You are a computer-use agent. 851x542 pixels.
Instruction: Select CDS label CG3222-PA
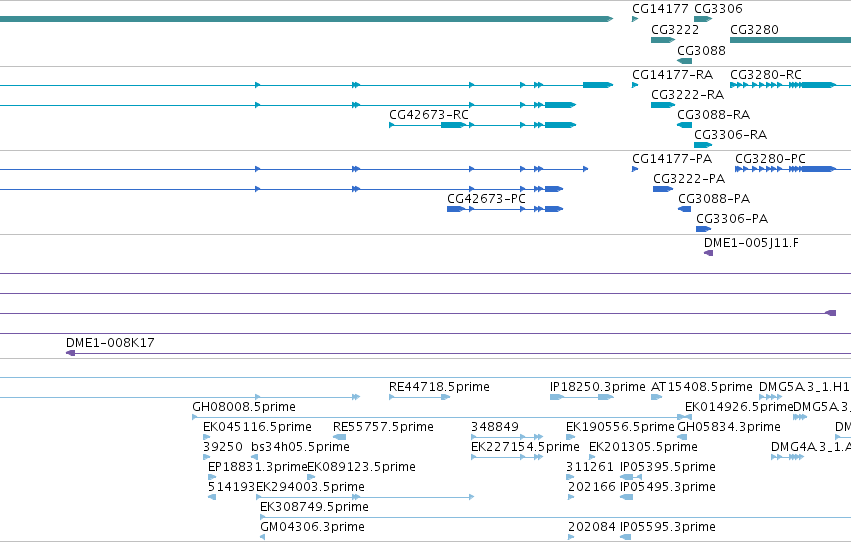point(689,179)
